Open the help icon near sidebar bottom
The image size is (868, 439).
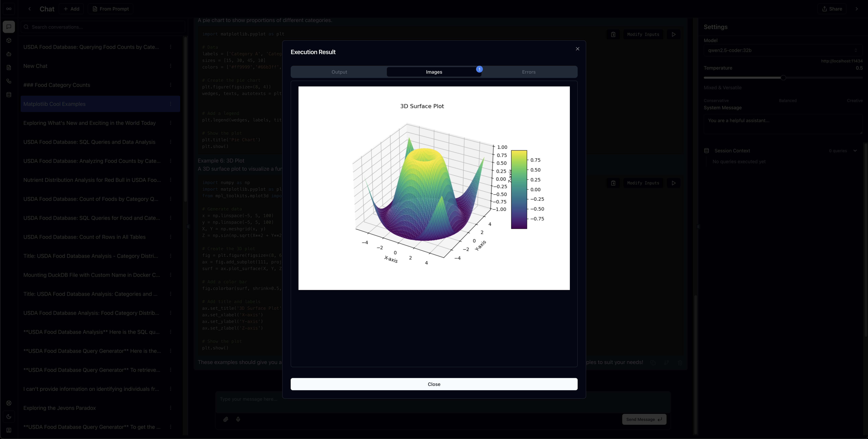9,403
